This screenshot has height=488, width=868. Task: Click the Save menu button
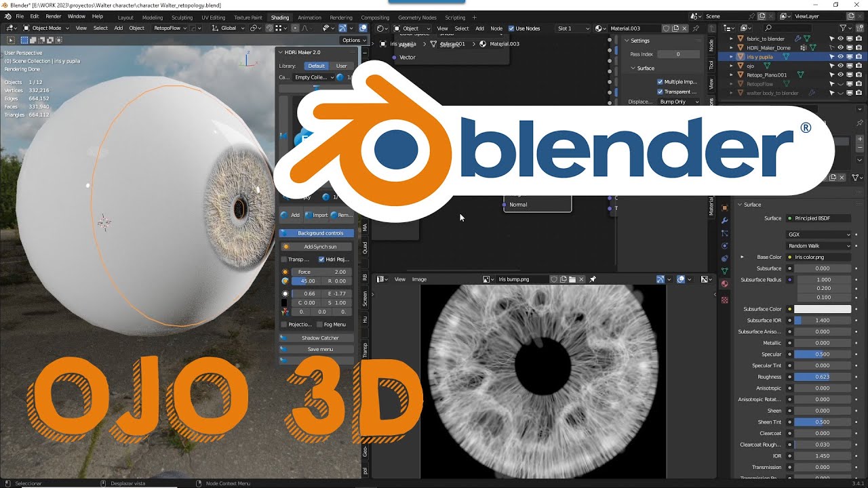[x=317, y=349]
